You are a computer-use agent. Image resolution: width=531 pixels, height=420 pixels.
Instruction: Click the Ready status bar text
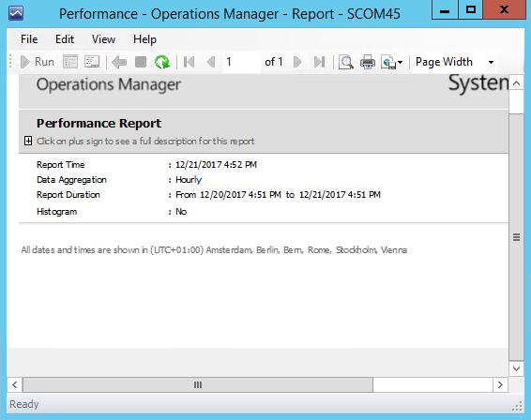[x=24, y=404]
